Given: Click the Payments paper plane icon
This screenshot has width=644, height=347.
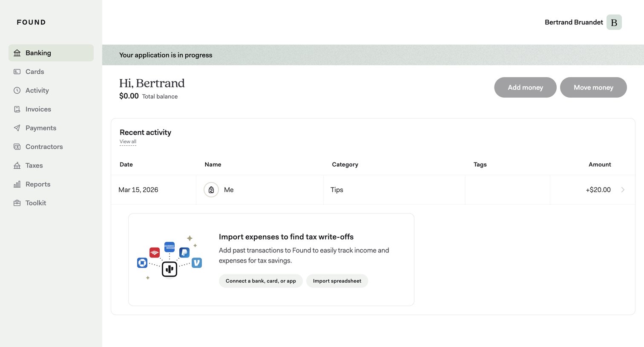Looking at the screenshot, I should coord(17,128).
